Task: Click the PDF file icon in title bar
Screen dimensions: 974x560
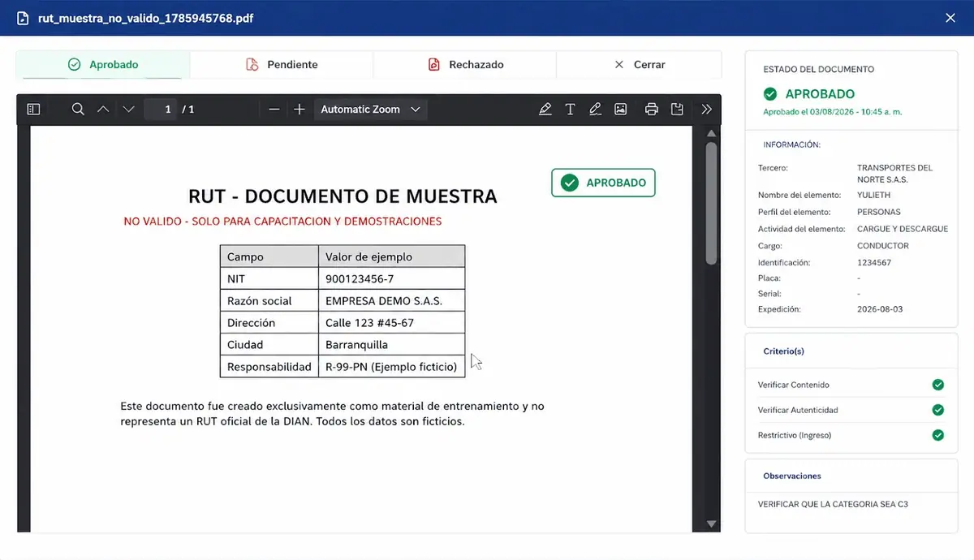Action: pos(23,18)
